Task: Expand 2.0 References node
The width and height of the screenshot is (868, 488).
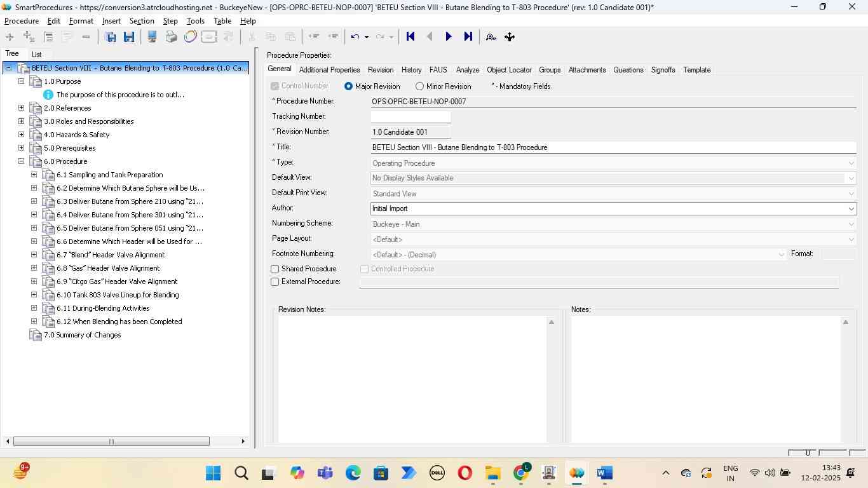Action: 21,108
